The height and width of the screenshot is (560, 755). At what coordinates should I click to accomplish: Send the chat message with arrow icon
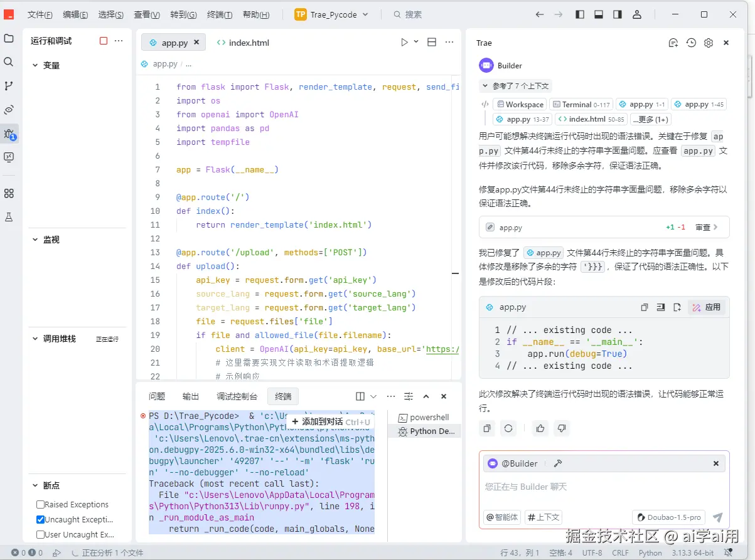[x=718, y=517]
